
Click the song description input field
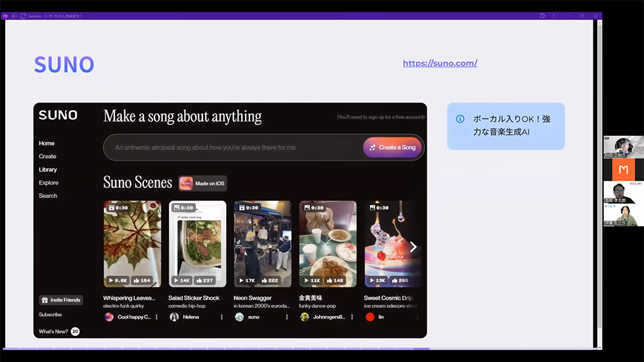click(233, 147)
